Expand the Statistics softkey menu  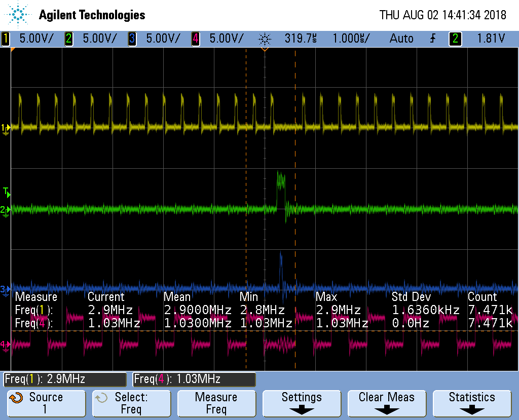click(x=472, y=403)
